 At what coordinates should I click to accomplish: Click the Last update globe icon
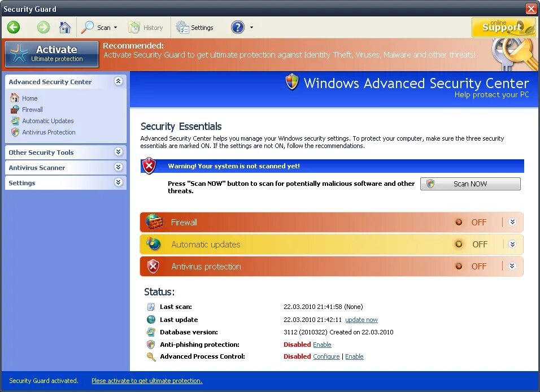tap(151, 319)
